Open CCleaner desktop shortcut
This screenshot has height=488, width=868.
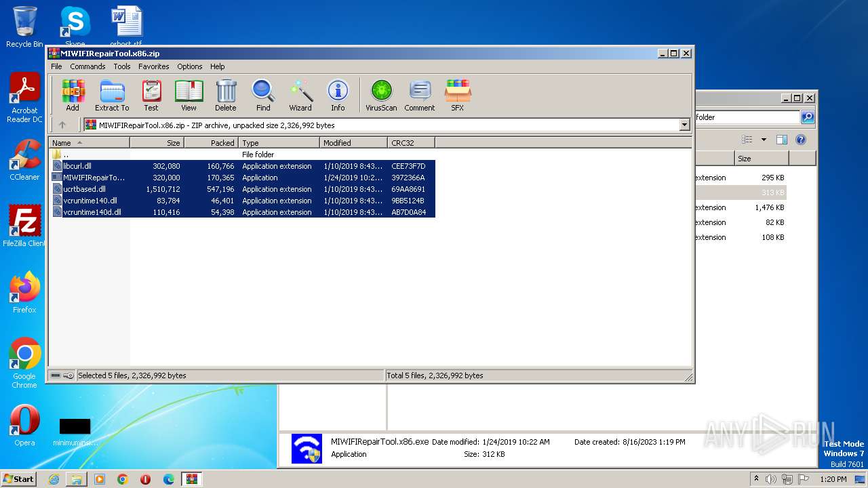click(24, 160)
